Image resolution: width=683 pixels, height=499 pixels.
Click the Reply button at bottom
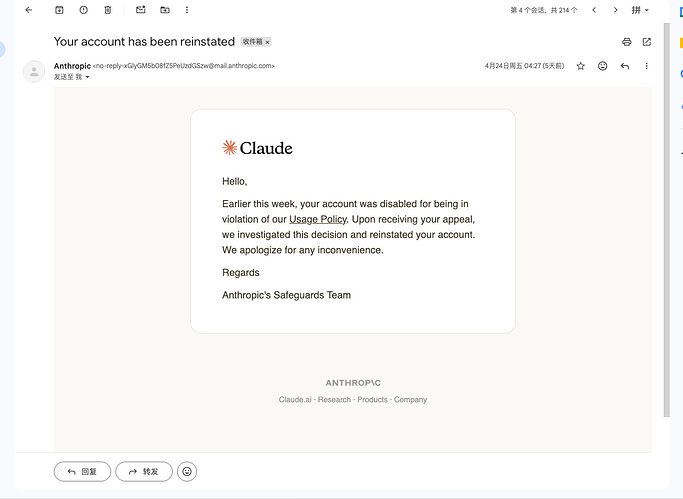(82, 472)
